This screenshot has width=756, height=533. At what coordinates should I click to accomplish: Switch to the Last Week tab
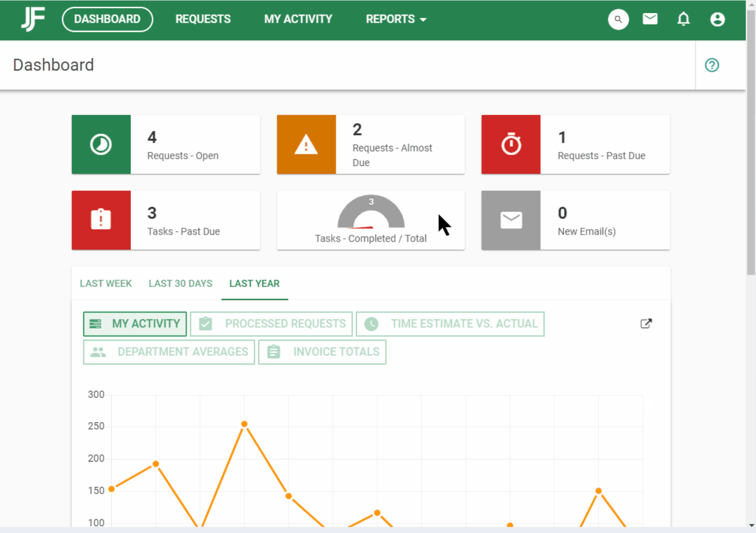(x=106, y=284)
